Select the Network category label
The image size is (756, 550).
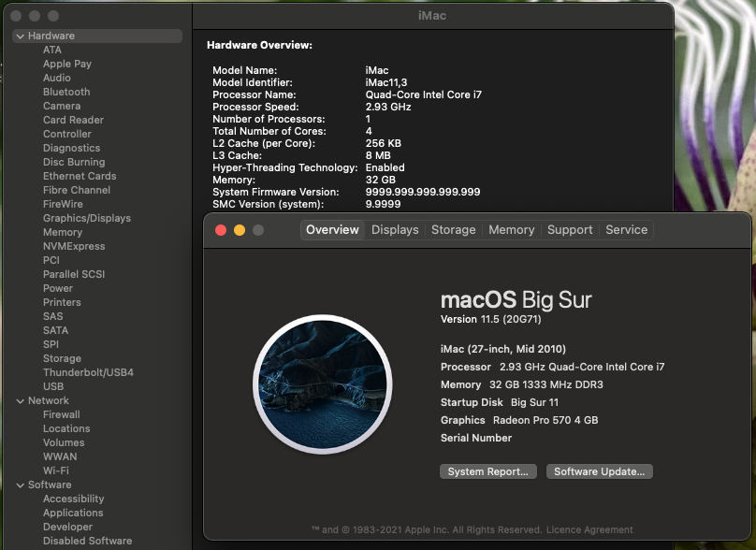pos(49,400)
